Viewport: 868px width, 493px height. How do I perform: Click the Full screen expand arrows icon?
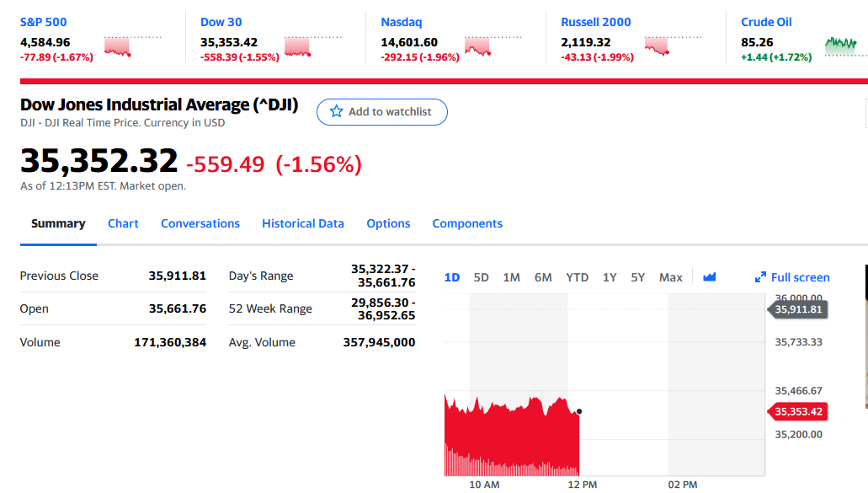point(760,277)
